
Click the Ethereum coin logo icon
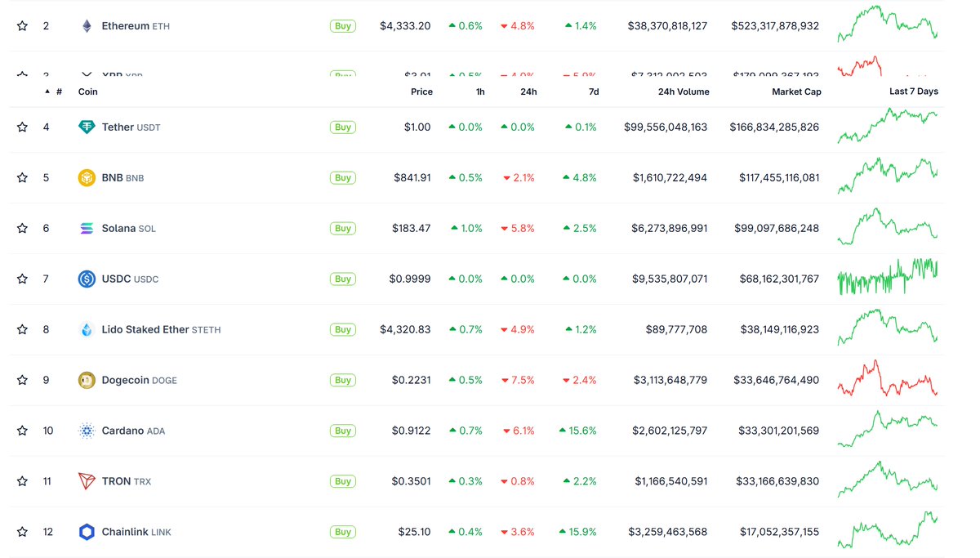point(87,26)
